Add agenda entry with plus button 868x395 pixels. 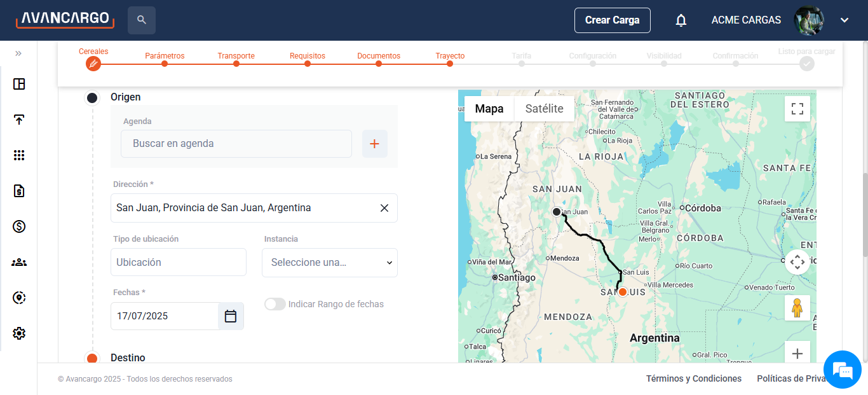tap(375, 144)
